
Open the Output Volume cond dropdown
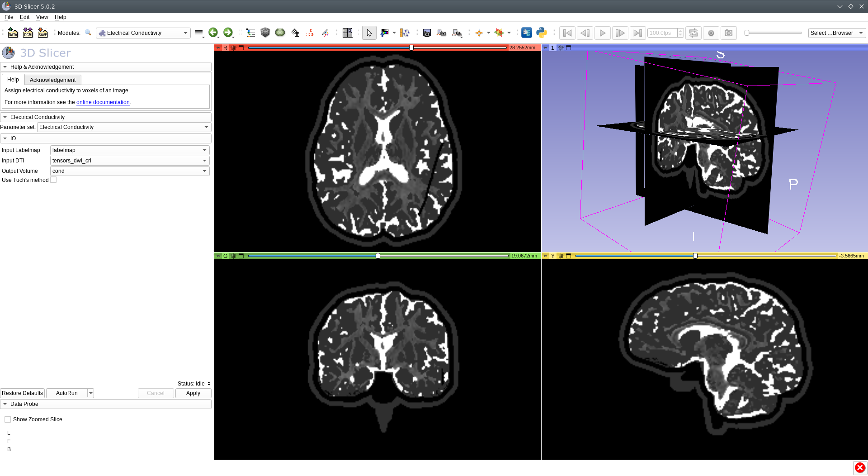pyautogui.click(x=129, y=171)
